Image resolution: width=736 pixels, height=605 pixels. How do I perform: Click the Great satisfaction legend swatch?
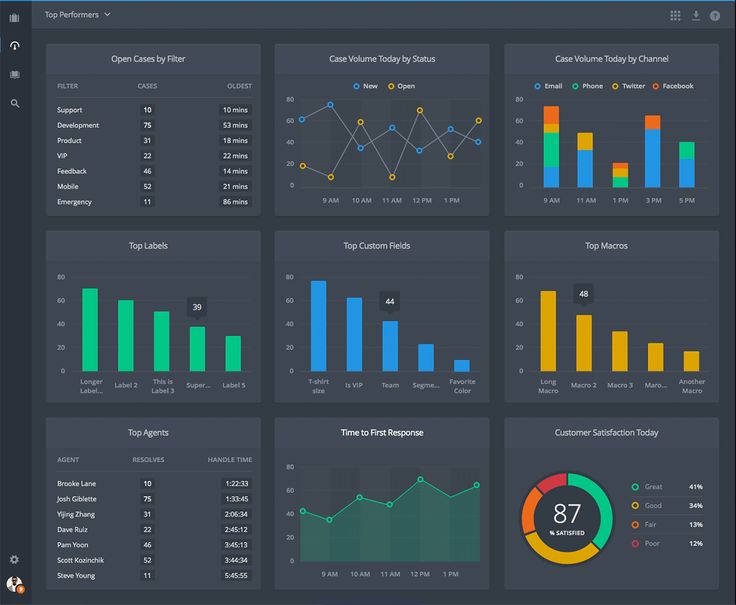pyautogui.click(x=635, y=487)
